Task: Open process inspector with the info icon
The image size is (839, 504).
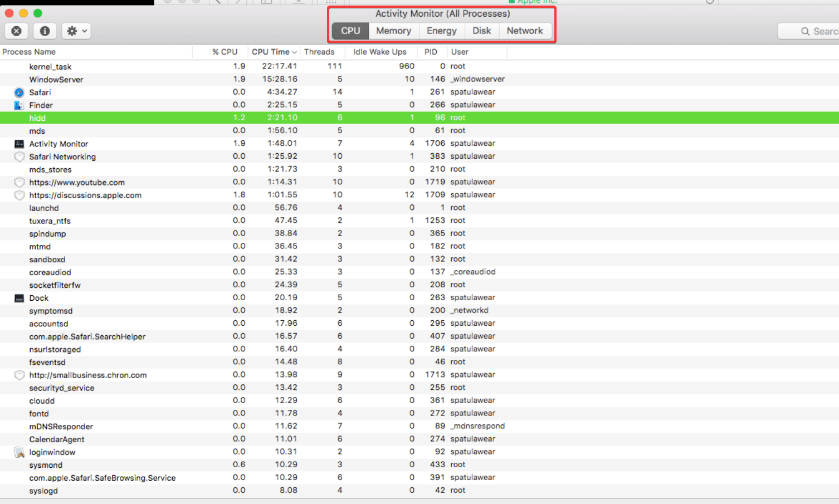Action: pos(44,31)
